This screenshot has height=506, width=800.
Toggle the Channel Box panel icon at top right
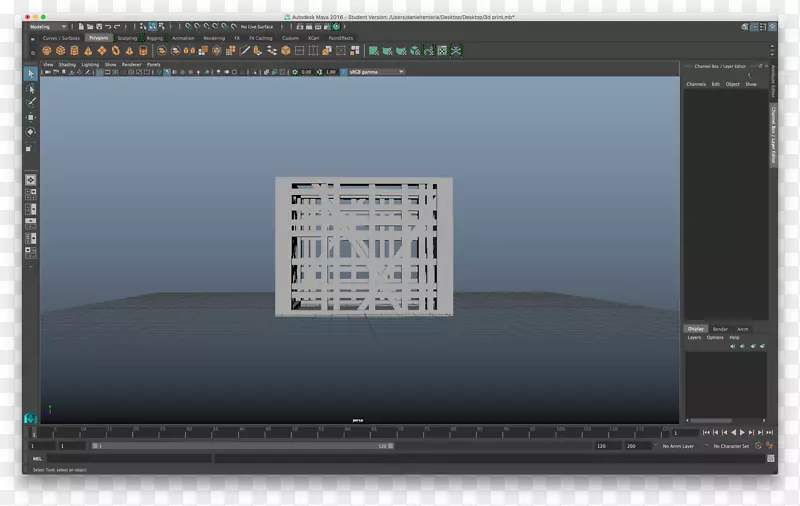pyautogui.click(x=771, y=27)
